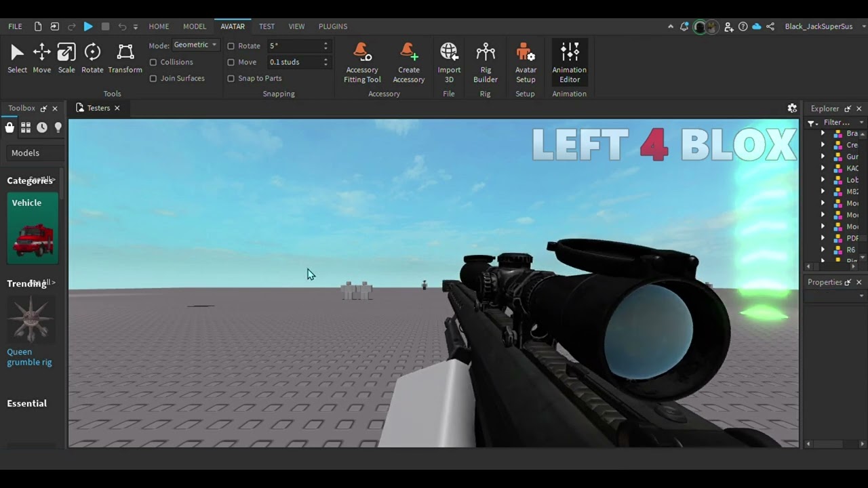Launch Create Accessory
868x488 pixels.
(x=408, y=63)
